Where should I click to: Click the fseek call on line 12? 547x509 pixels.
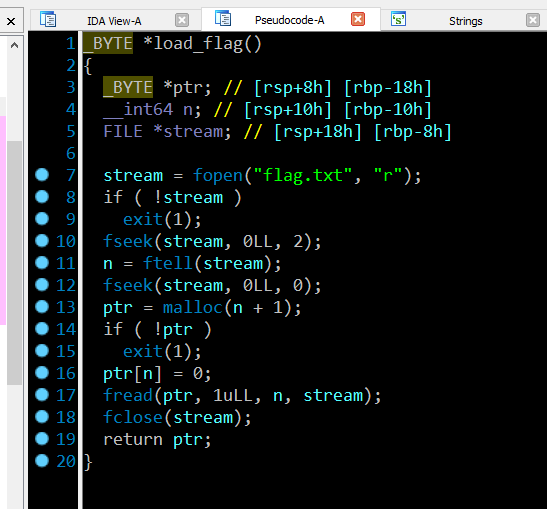(128, 285)
